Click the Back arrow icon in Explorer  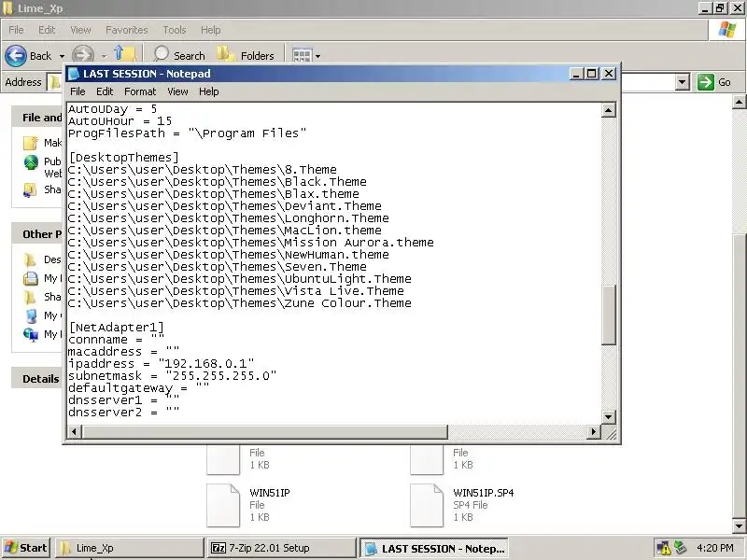tap(16, 56)
